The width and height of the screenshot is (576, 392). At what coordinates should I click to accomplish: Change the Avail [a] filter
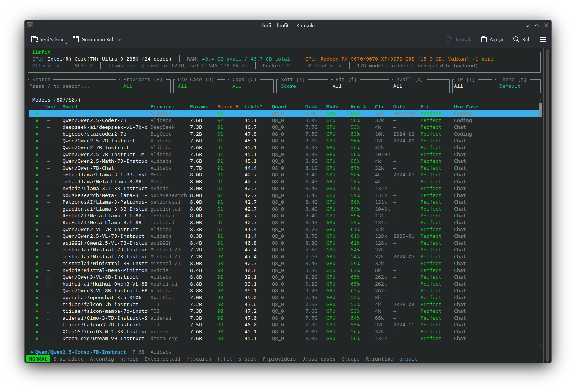coord(421,86)
